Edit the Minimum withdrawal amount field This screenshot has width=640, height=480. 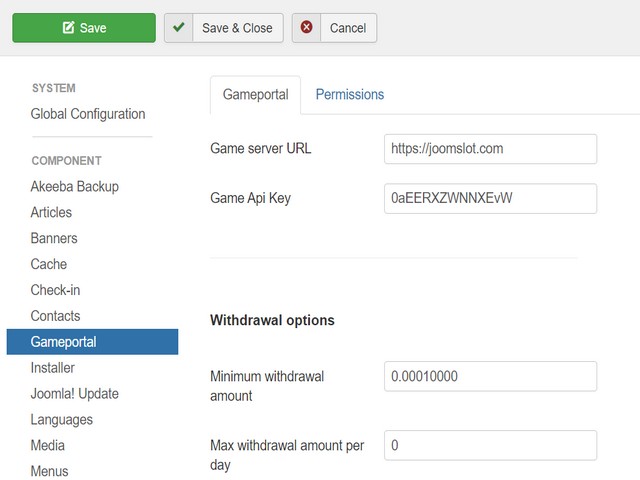[x=490, y=376]
